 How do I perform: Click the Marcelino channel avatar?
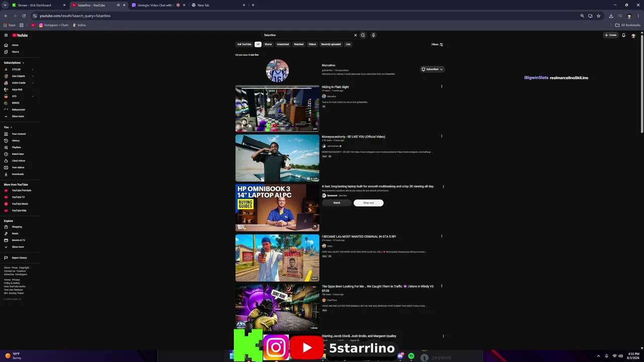(x=277, y=70)
